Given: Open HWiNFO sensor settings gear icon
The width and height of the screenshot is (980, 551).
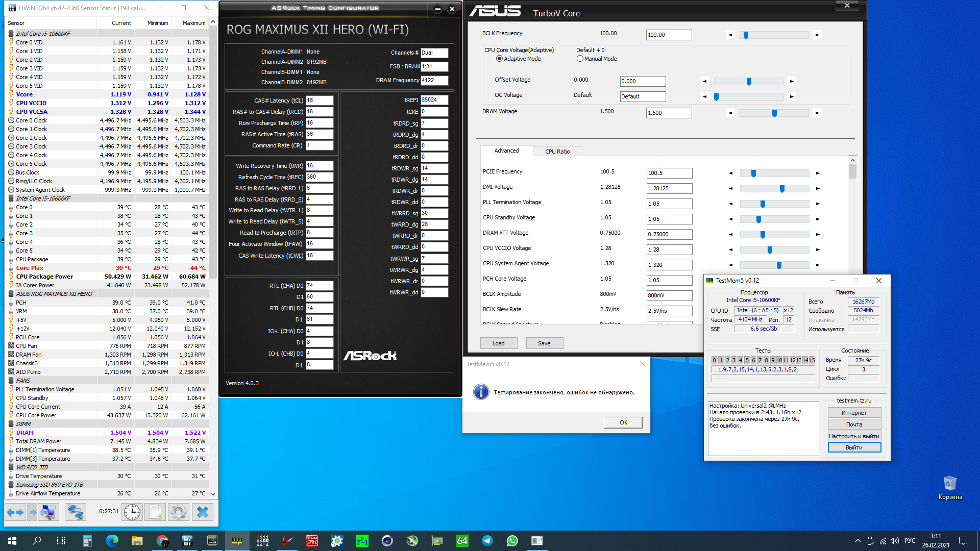Looking at the screenshot, I should tap(179, 512).
